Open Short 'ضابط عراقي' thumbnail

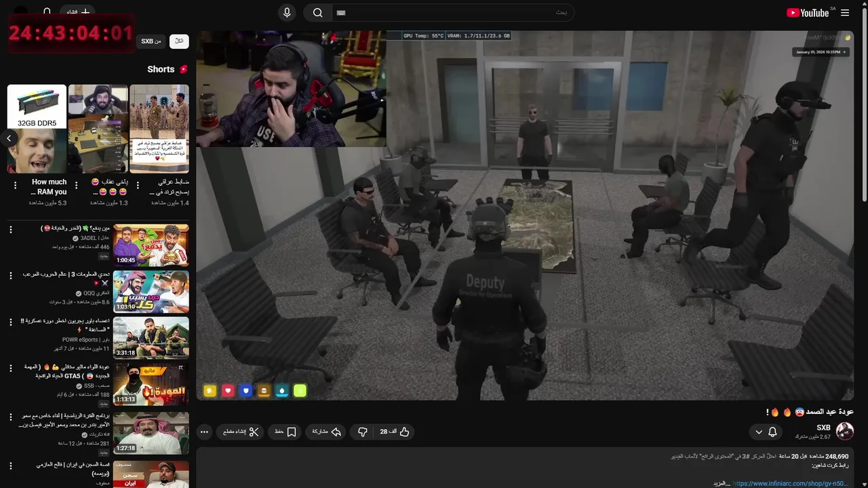[x=159, y=129]
